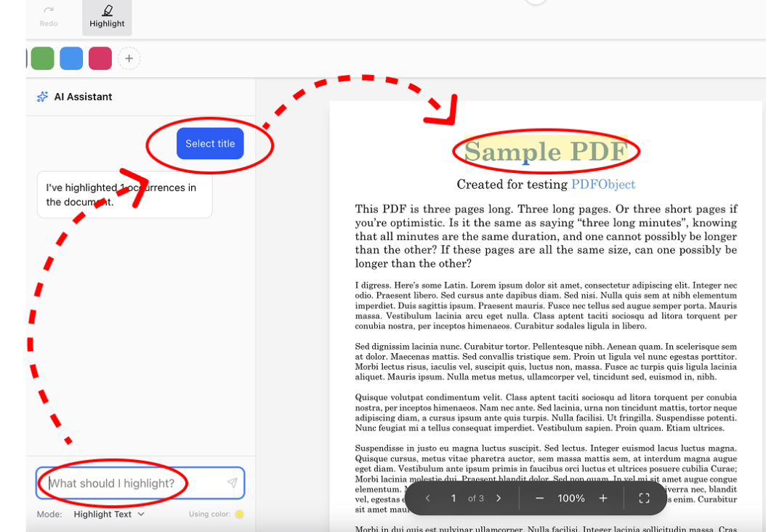
Task: Click the AI Assistant sparkle icon
Action: 42,96
